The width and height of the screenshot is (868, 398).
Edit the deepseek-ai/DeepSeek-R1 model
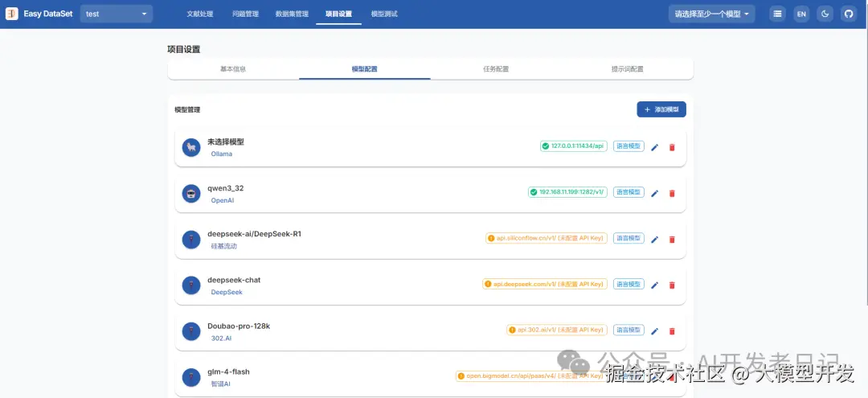655,239
